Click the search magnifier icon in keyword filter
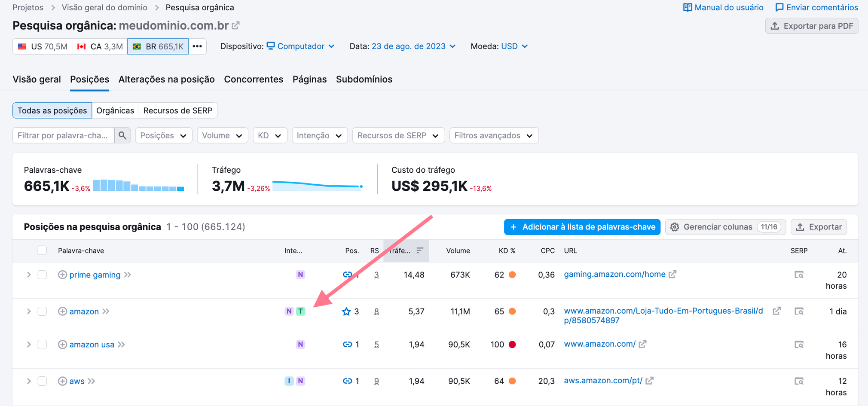This screenshot has height=406, width=868. coord(122,135)
